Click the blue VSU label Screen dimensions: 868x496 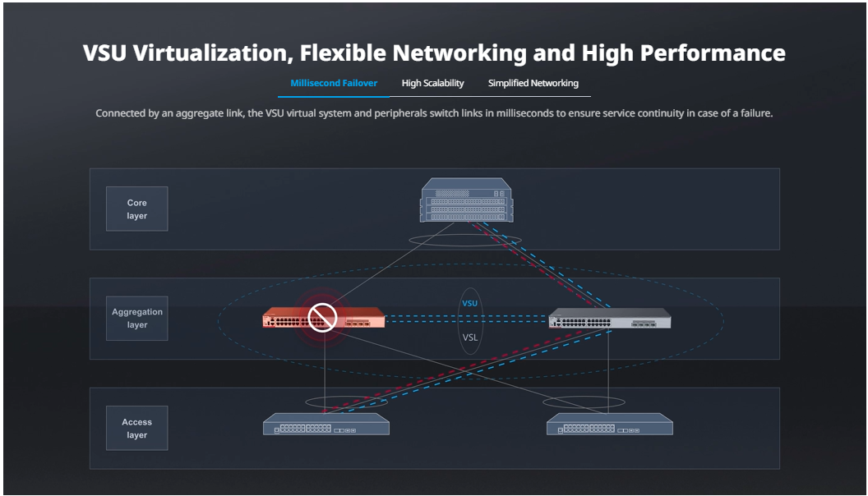click(469, 303)
